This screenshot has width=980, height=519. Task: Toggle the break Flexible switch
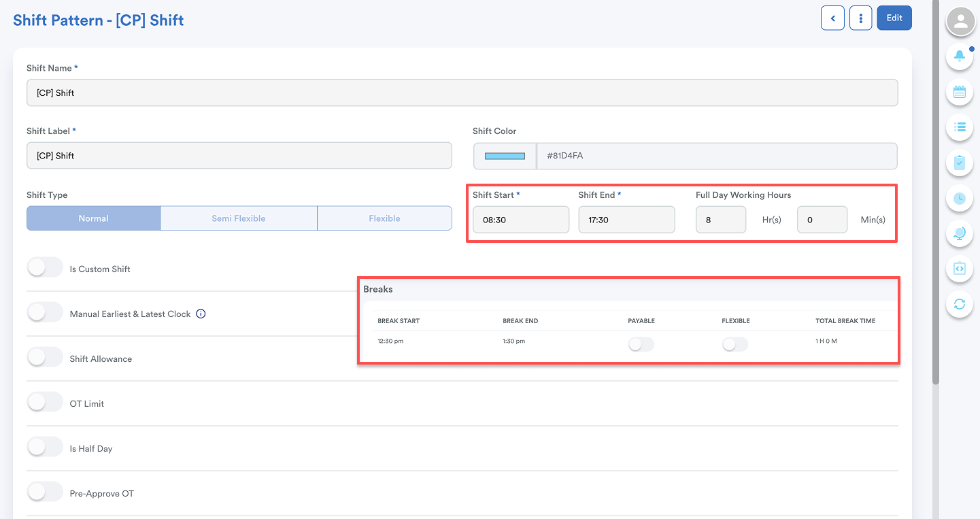(734, 345)
